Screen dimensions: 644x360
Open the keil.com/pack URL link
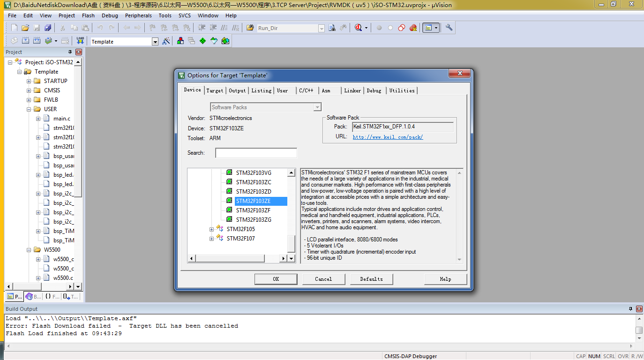click(388, 137)
